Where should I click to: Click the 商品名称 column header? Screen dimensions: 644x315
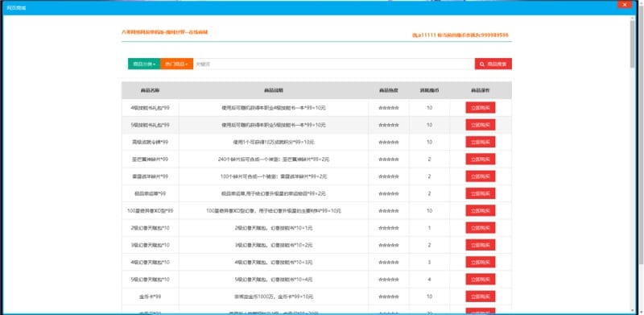(150, 90)
